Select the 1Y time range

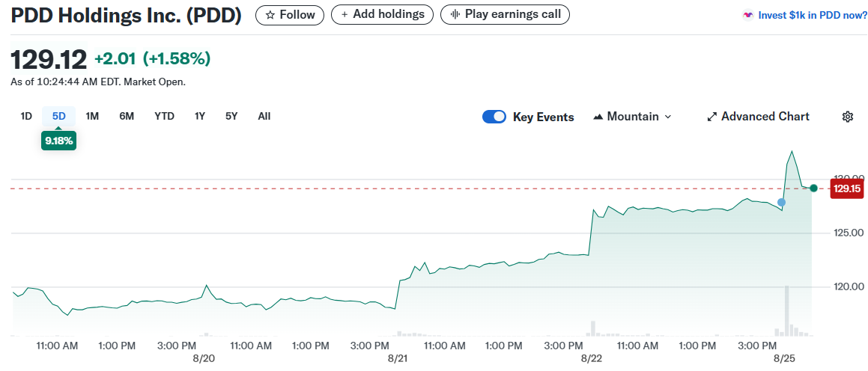click(x=200, y=116)
